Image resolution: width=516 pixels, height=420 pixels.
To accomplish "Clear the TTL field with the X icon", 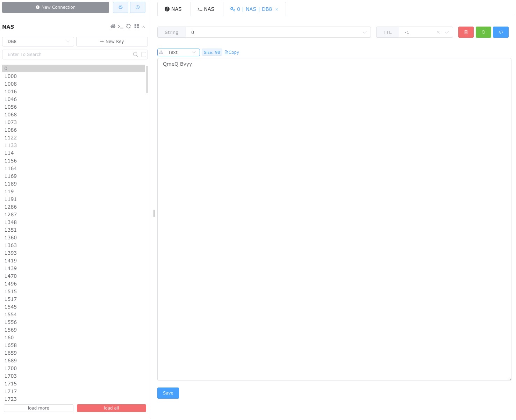I will (438, 32).
